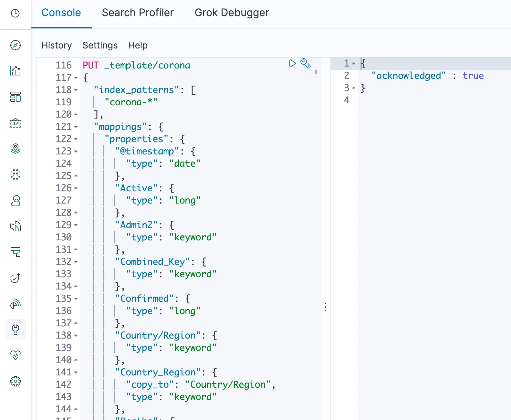Open console Settings

coord(100,45)
